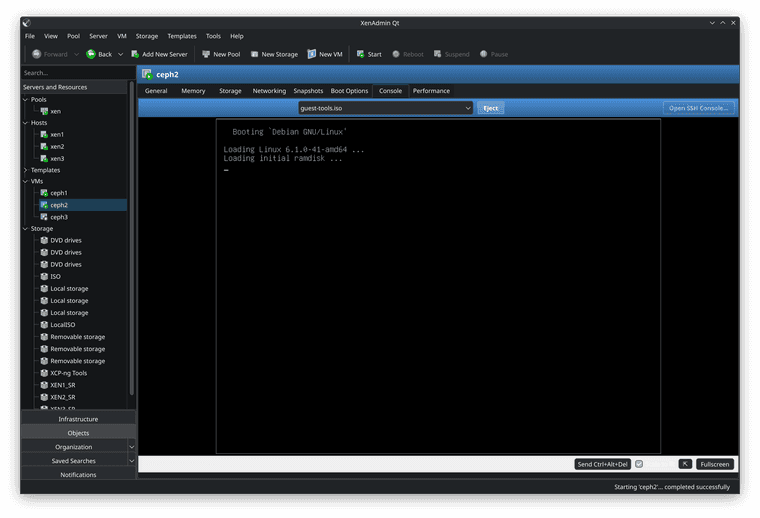Screen dimensions: 760x518
Task: Collapse the Hosts tree node
Action: click(26, 122)
